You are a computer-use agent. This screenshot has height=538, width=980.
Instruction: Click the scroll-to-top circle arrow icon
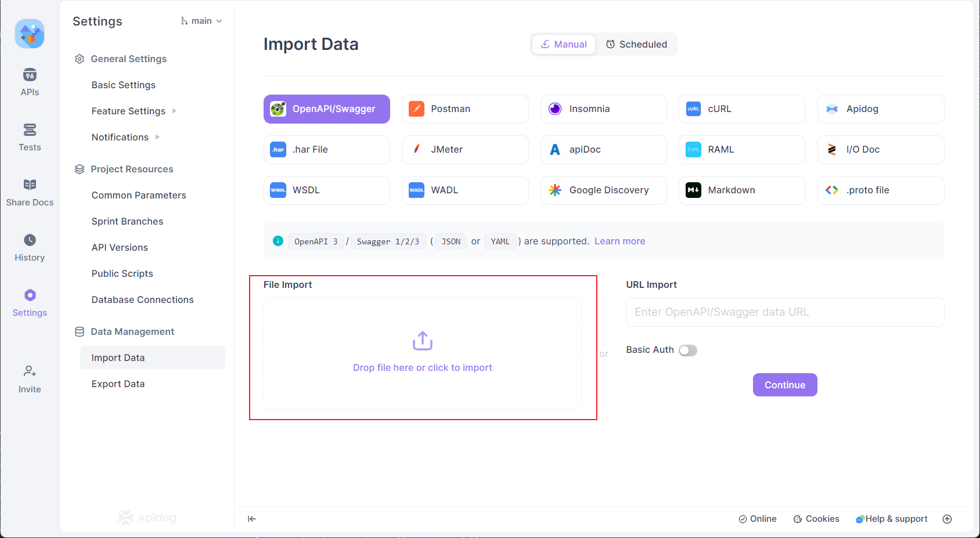(947, 519)
